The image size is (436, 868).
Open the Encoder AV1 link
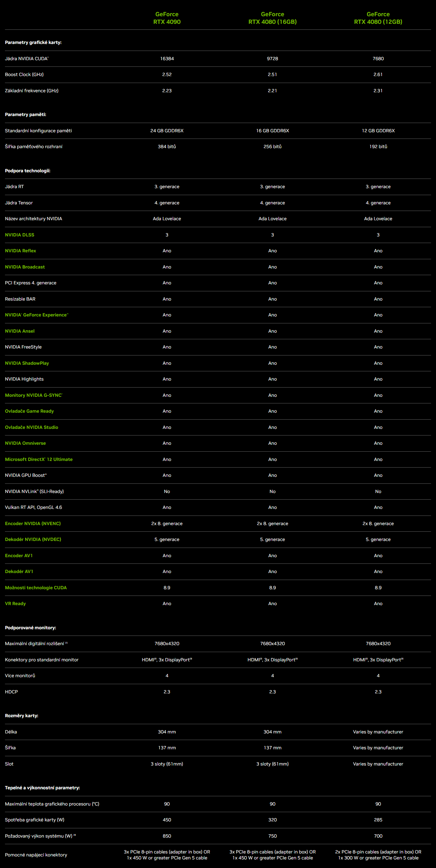(x=19, y=556)
